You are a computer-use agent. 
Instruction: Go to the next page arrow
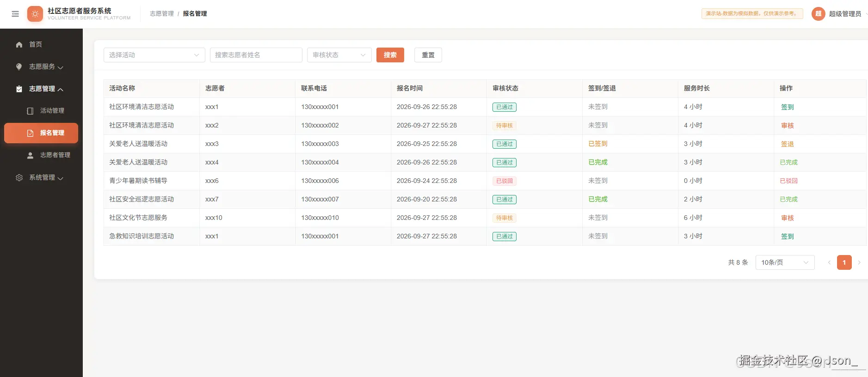pyautogui.click(x=859, y=262)
